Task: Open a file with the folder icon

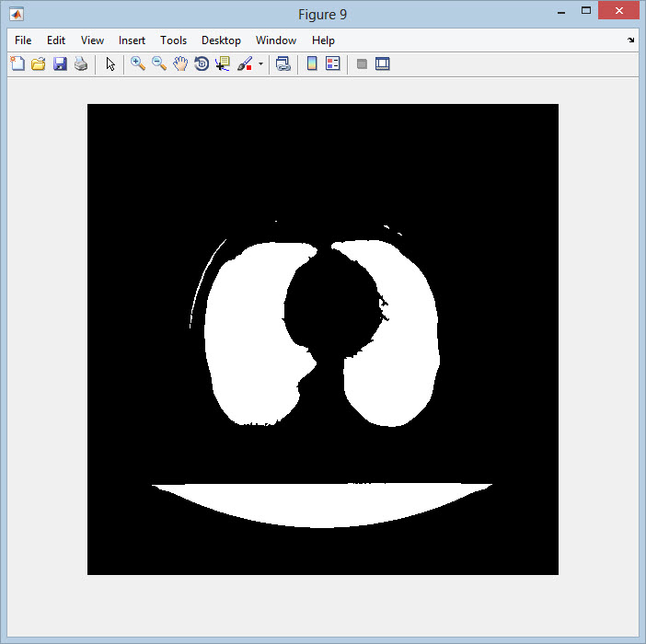Action: tap(39, 63)
